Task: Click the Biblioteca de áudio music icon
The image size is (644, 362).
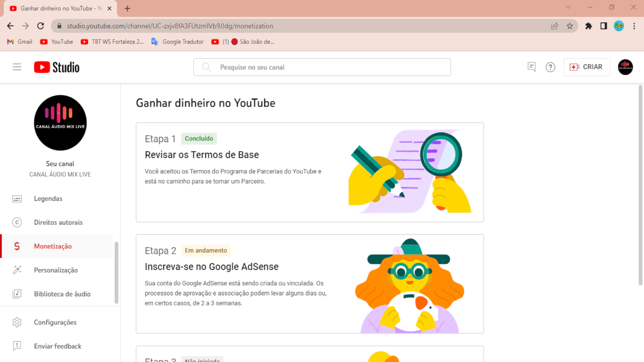Action: (x=17, y=294)
